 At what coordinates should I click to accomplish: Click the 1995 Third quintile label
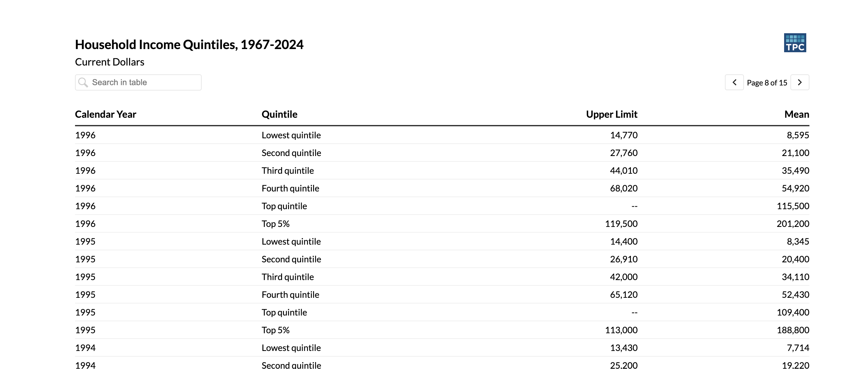tap(288, 277)
